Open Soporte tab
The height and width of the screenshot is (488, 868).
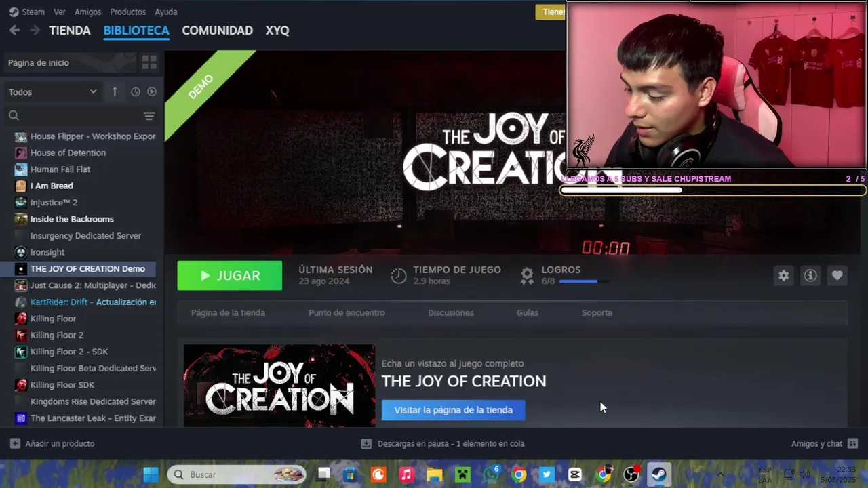(x=597, y=312)
